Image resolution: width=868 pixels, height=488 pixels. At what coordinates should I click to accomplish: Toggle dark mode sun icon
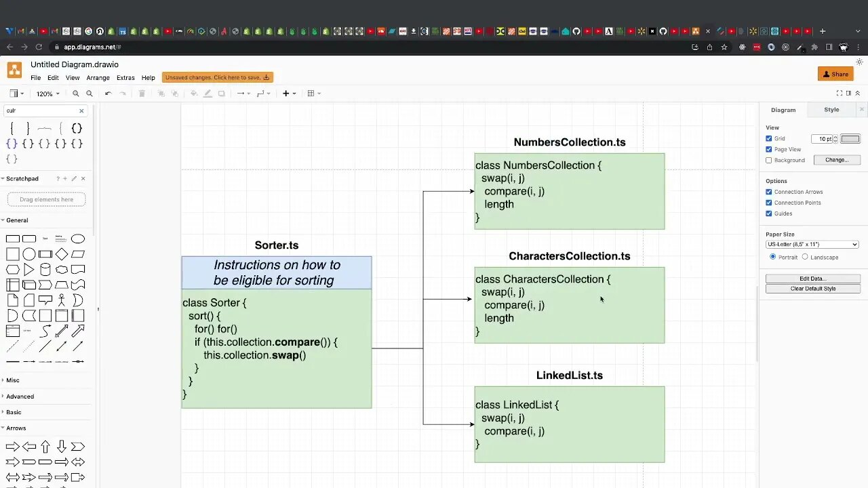click(859, 62)
